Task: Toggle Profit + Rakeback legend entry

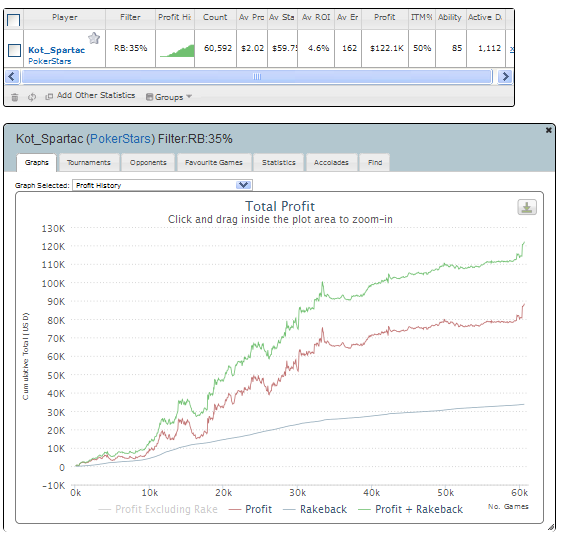Action: [410, 509]
